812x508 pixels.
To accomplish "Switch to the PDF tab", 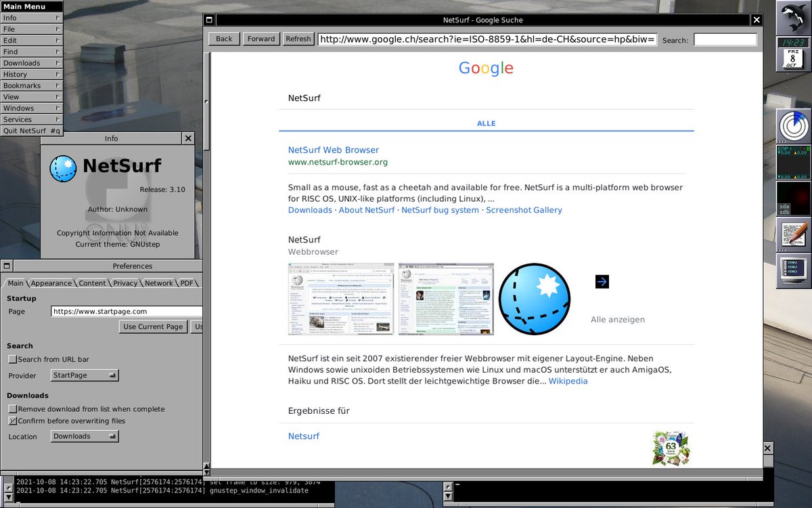I will point(187,283).
